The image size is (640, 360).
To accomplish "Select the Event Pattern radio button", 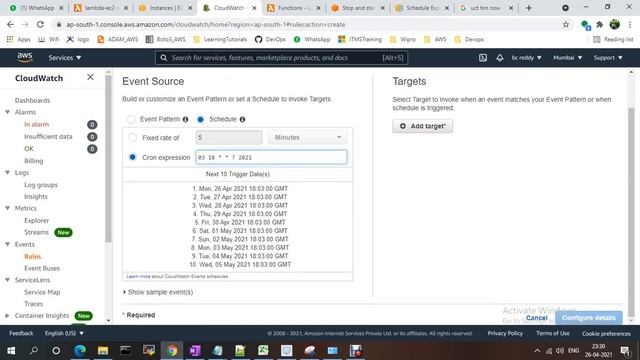I will 131,120.
